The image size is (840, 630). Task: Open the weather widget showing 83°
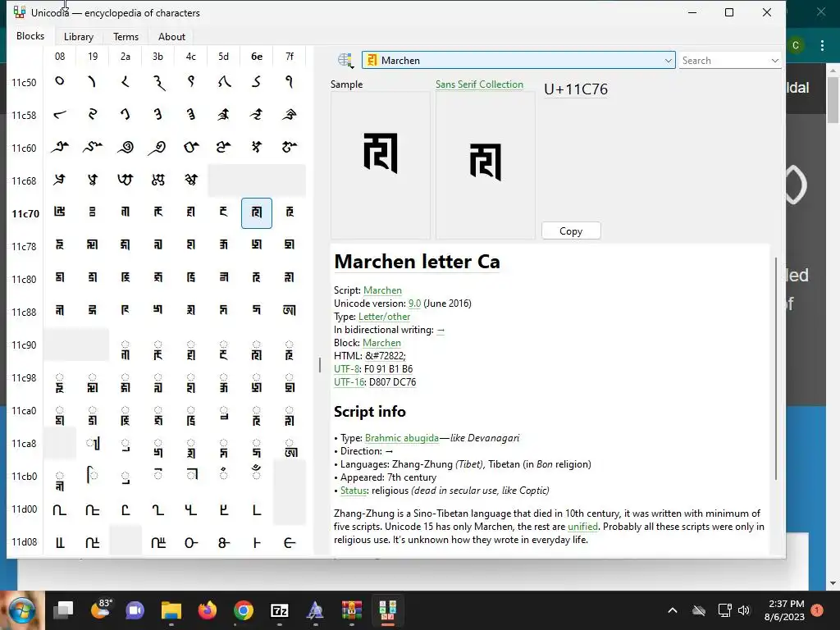(100, 609)
